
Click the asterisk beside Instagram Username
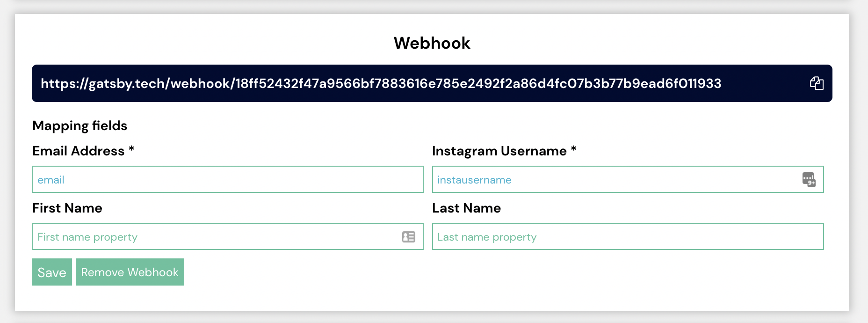[x=573, y=149]
